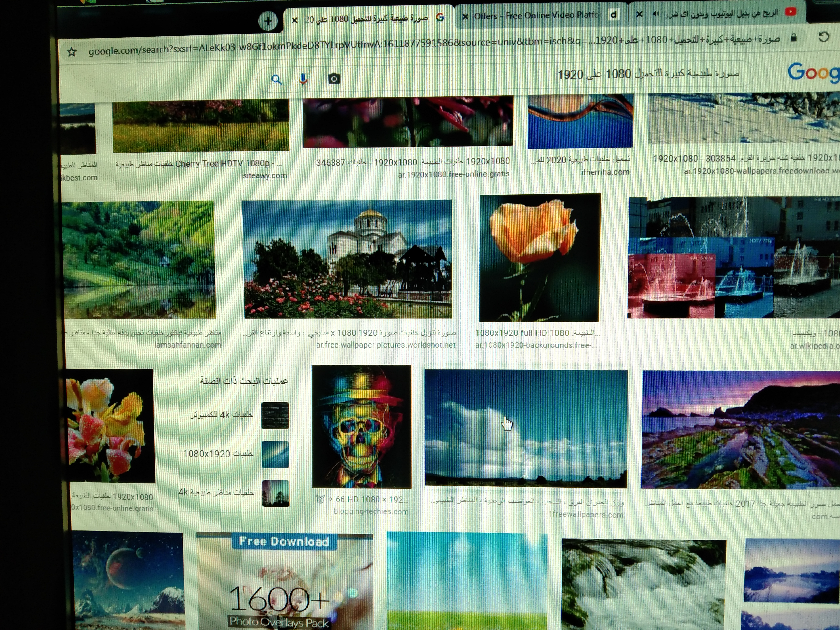The image size is (840, 630).
Task: Mute the YouTube tab audio icon
Action: 656,14
